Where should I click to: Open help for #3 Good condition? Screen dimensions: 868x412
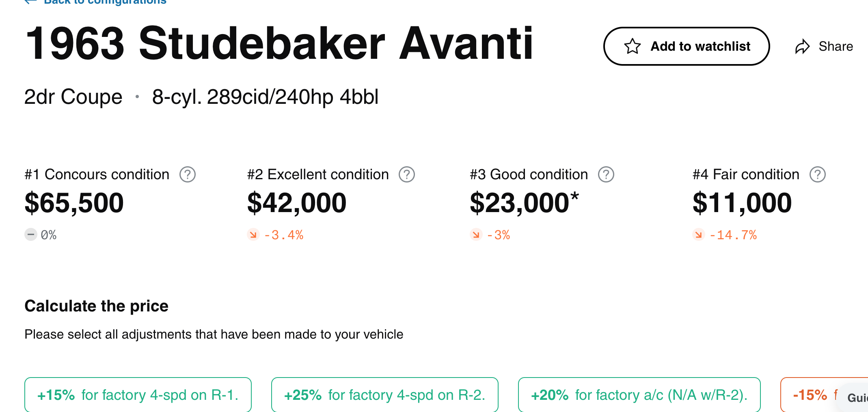point(606,175)
